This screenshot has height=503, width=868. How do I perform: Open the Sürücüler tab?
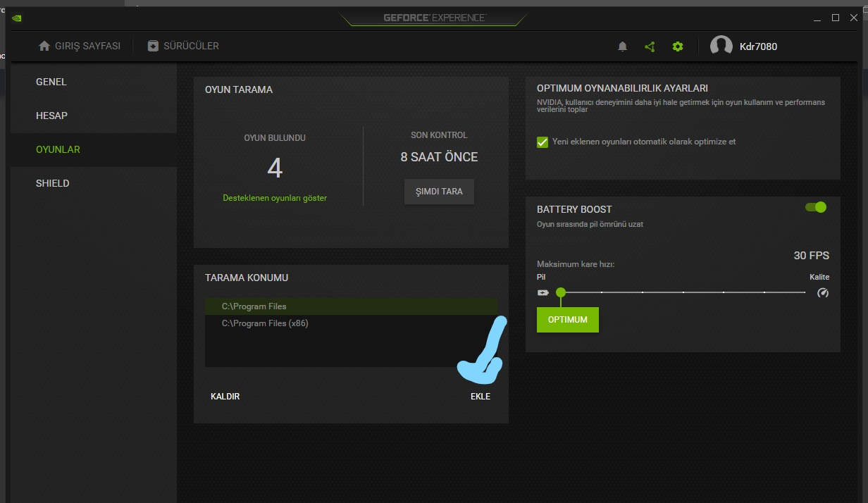pos(183,46)
